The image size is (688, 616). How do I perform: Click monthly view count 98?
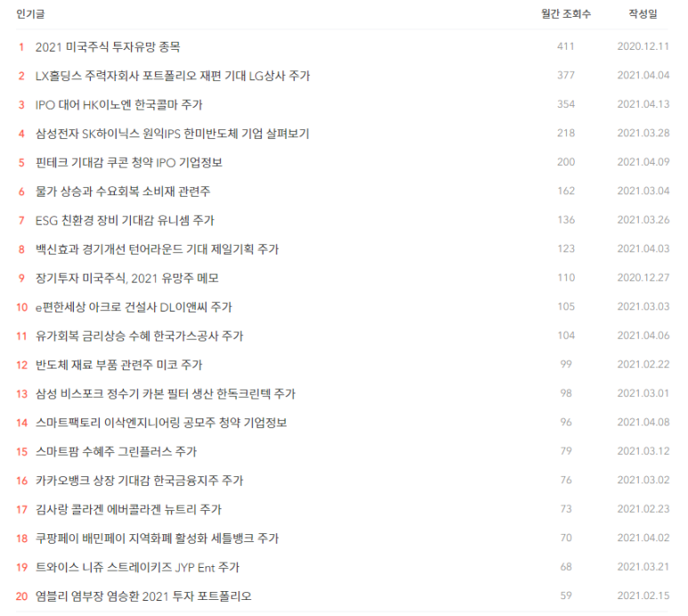566,394
